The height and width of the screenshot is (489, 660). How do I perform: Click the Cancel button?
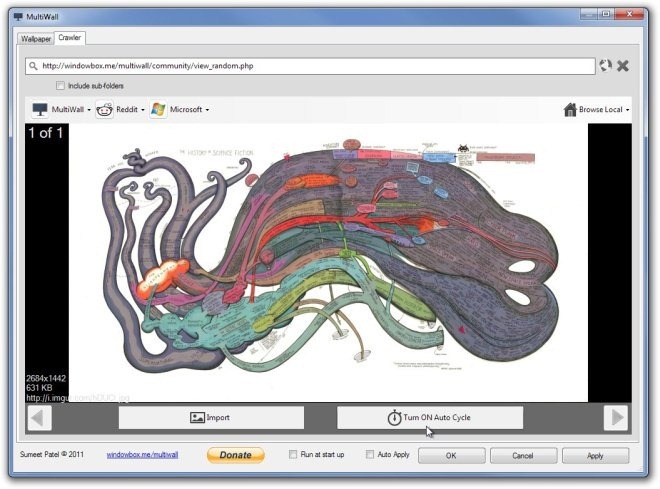(523, 455)
